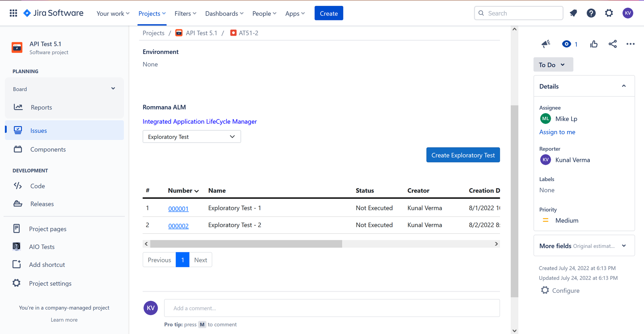Open the app switcher grid icon

click(13, 13)
